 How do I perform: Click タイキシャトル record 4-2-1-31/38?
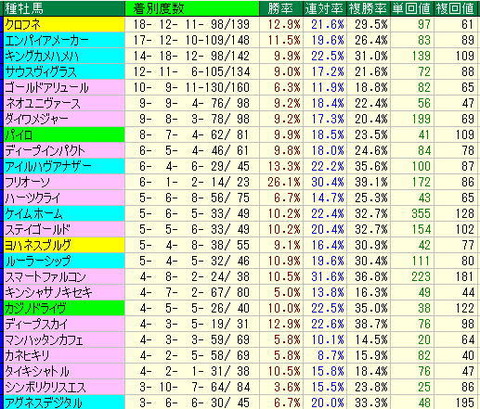[x=194, y=371]
